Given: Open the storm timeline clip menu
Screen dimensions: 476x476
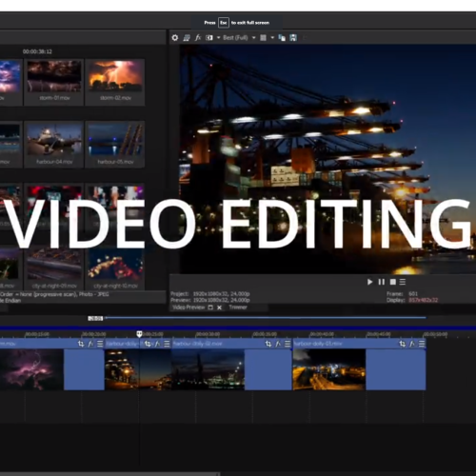Looking at the screenshot, I should pos(100,344).
